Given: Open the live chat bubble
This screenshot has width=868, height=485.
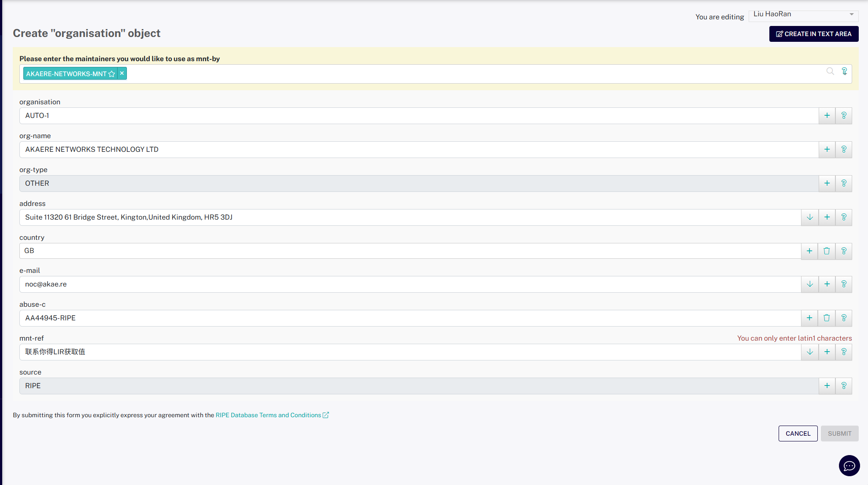Looking at the screenshot, I should point(849,466).
